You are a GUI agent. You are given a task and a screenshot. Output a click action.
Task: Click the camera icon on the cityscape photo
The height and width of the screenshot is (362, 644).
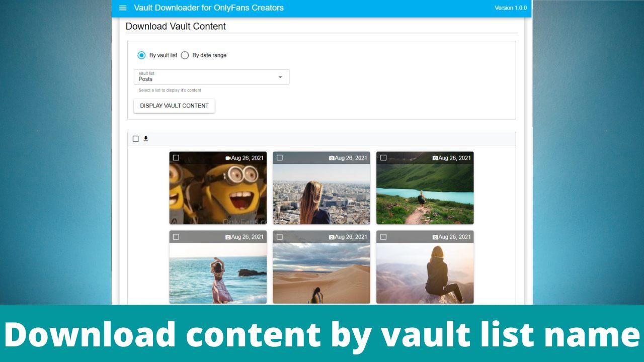[331, 157]
